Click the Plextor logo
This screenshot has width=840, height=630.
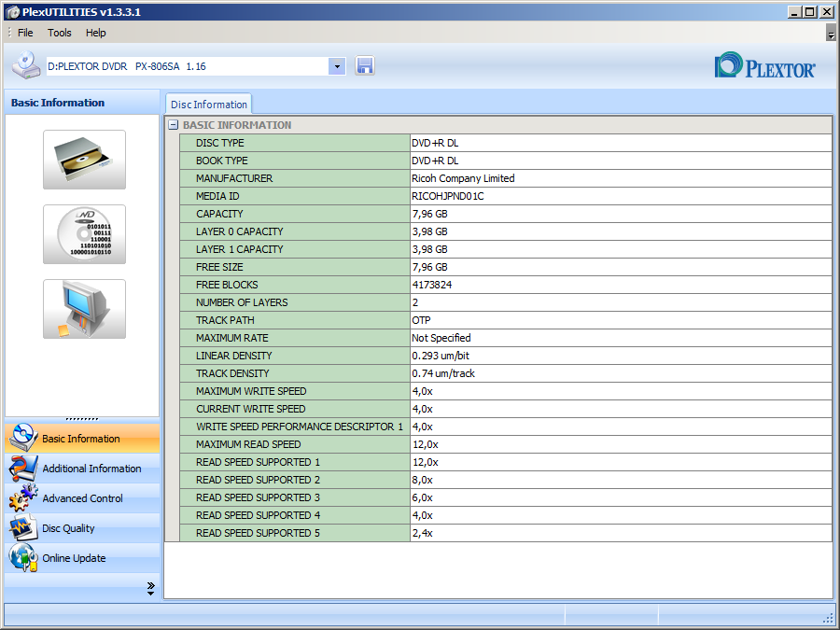764,66
